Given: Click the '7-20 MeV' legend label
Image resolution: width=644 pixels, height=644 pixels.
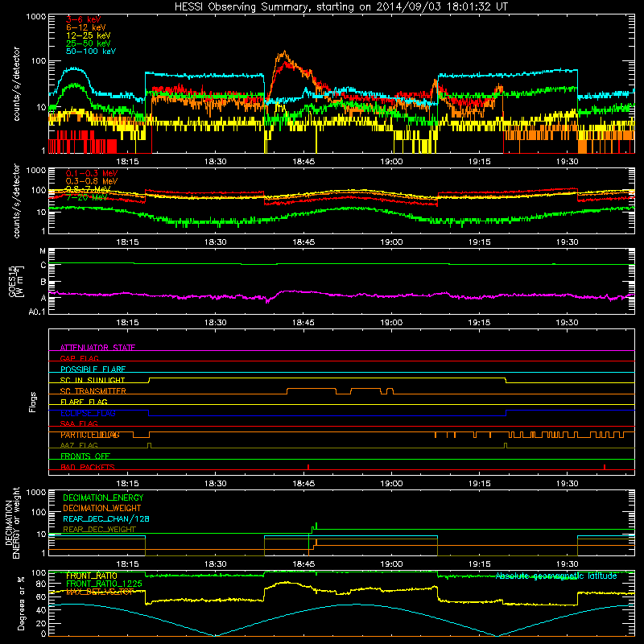Looking at the screenshot, I should click(x=87, y=197).
